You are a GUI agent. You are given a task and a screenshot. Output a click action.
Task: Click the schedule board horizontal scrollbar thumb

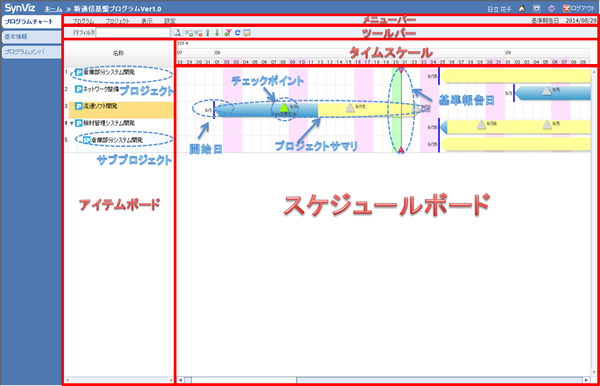click(244, 380)
